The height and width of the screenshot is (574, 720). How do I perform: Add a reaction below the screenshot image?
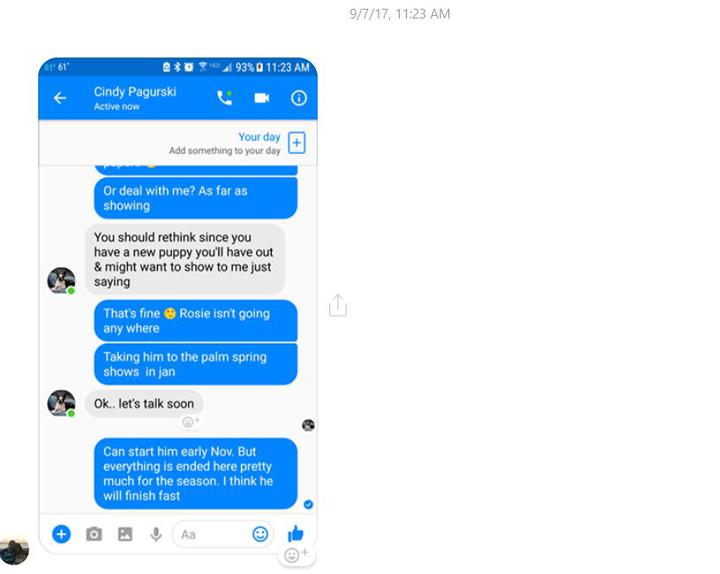(x=296, y=555)
